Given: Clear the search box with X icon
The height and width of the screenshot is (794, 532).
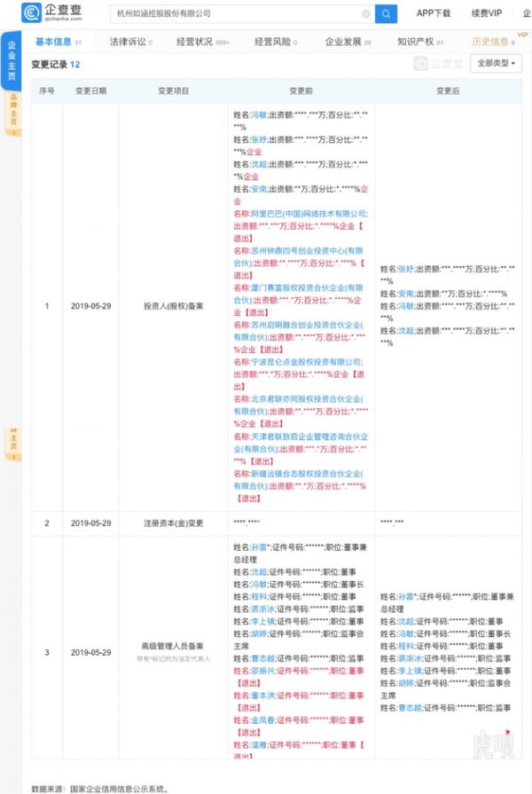Looking at the screenshot, I should (366, 14).
